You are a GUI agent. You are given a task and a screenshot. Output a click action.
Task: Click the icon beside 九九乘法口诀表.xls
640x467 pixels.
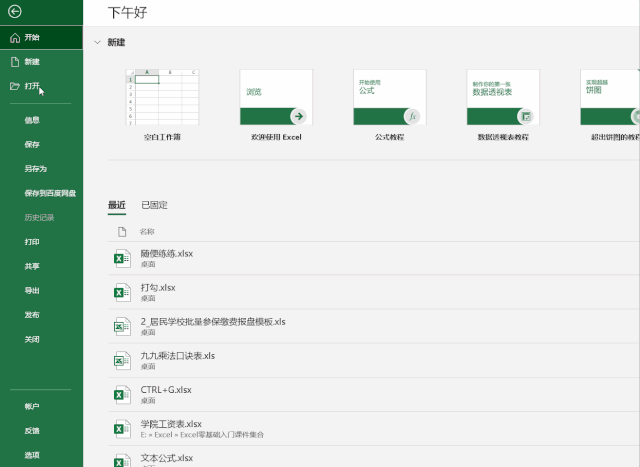point(122,360)
